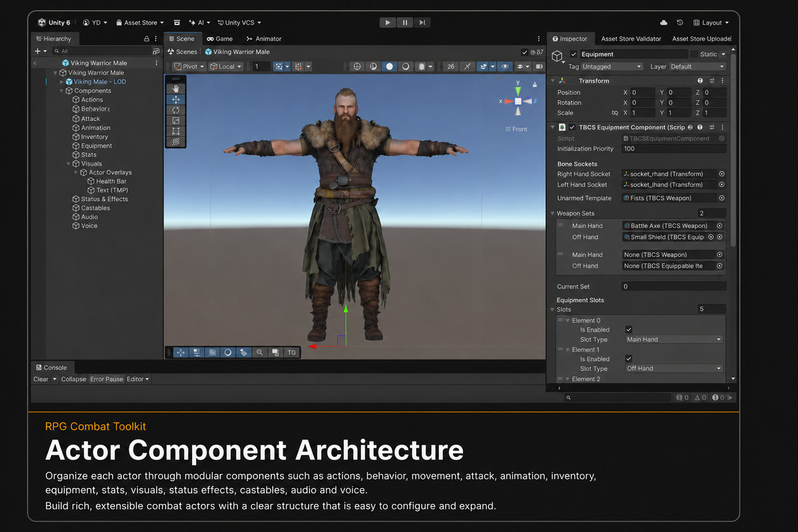
Task: Open version history clock icon
Action: pyautogui.click(x=680, y=23)
